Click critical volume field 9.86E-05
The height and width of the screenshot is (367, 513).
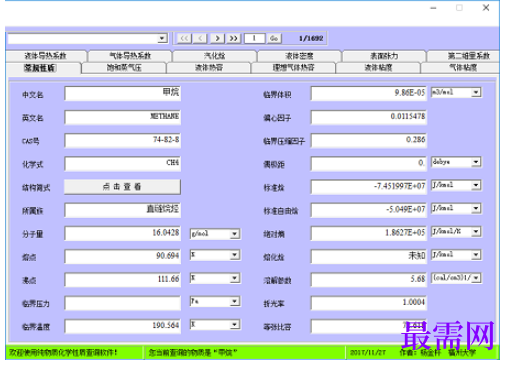(369, 94)
